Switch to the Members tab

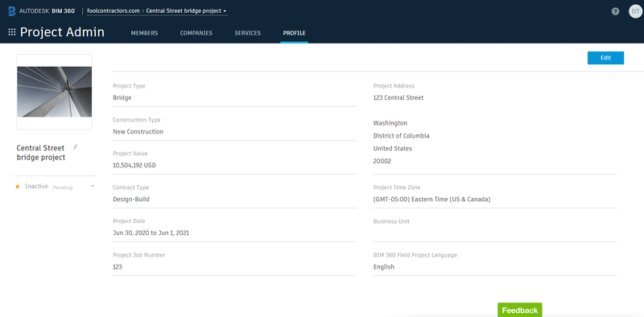[x=144, y=33]
